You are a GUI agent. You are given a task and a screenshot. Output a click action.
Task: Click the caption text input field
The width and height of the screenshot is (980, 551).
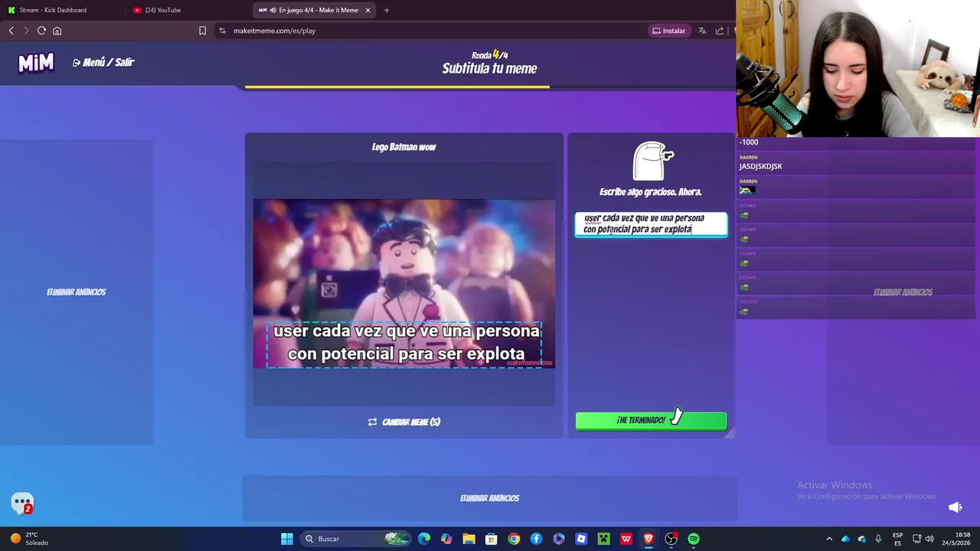click(651, 224)
